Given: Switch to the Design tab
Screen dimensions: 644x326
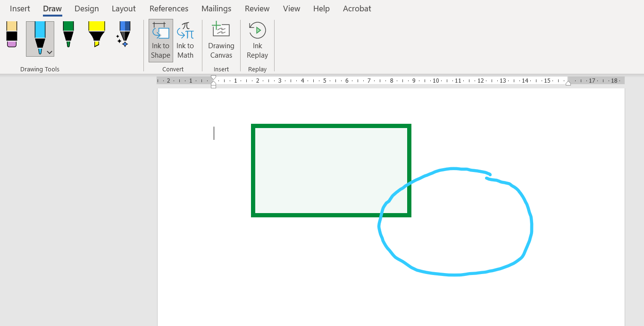Looking at the screenshot, I should point(87,9).
